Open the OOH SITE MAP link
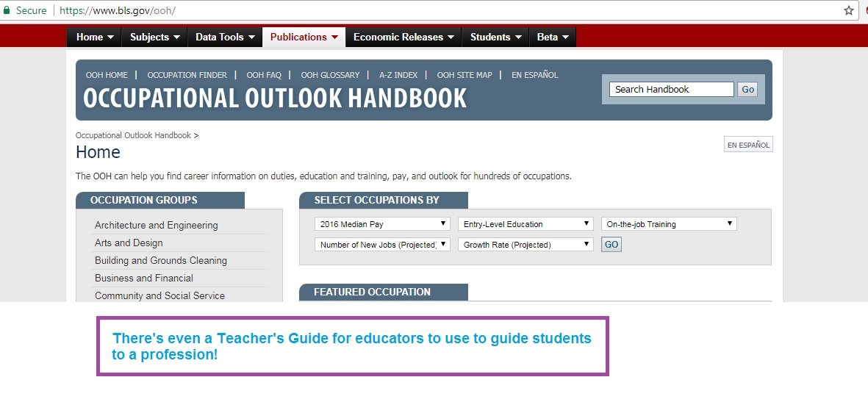The width and height of the screenshot is (868, 402). [465, 75]
